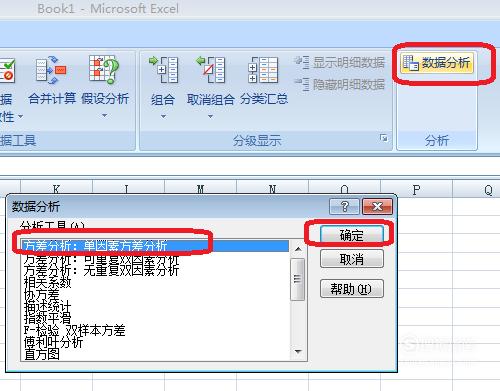Click the analysis tools list scrollbar thumb
This screenshot has height=391, width=500.
pyautogui.click(x=298, y=279)
